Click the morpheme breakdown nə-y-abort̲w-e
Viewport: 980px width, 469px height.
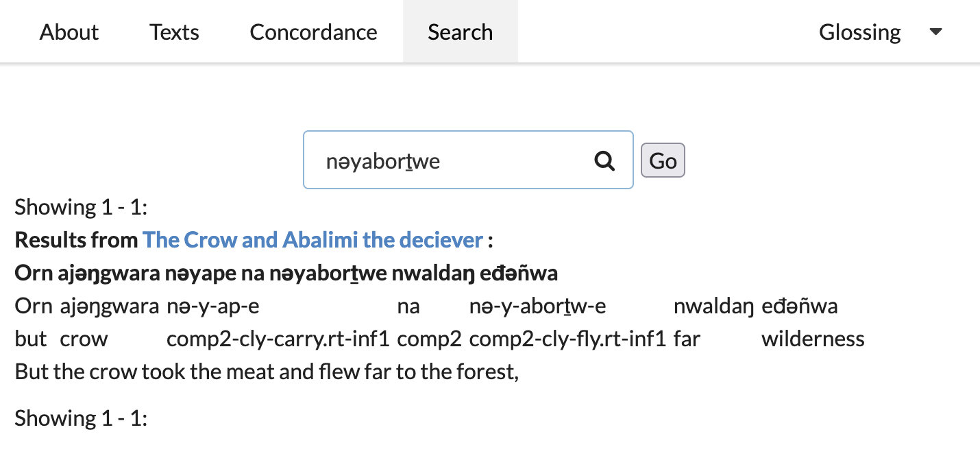coord(538,306)
